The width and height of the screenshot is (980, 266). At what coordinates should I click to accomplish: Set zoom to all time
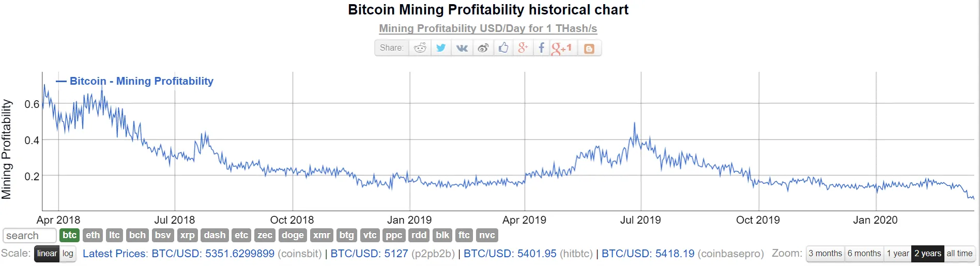pyautogui.click(x=959, y=254)
